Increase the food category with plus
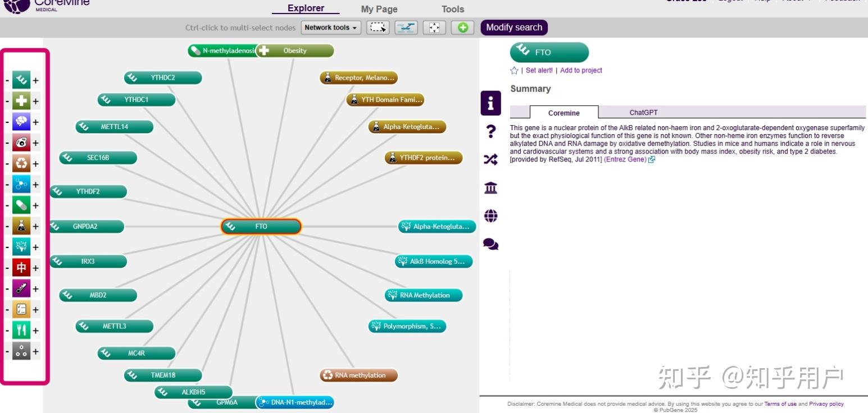868x413 pixels. point(35,331)
